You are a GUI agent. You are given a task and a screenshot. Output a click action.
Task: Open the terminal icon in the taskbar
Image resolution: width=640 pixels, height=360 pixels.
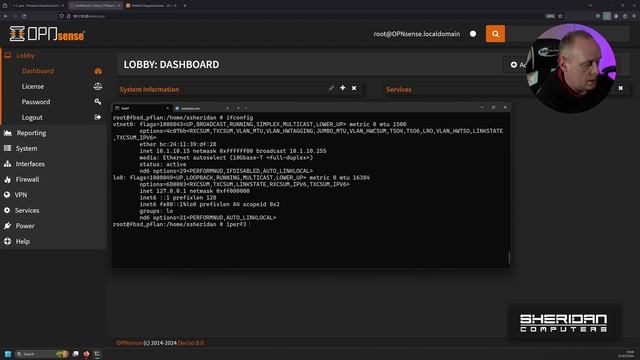(x=97, y=354)
